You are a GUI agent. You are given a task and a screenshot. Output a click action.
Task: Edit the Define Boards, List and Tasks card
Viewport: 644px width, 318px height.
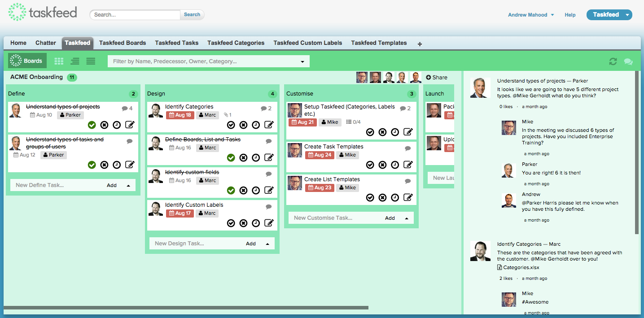click(x=269, y=157)
